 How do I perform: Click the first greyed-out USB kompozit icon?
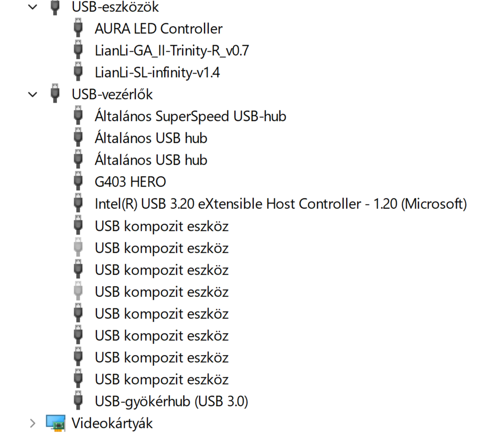pos(78,248)
